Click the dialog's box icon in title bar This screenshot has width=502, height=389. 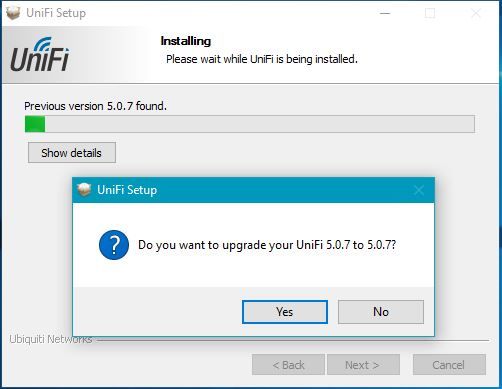[84, 190]
